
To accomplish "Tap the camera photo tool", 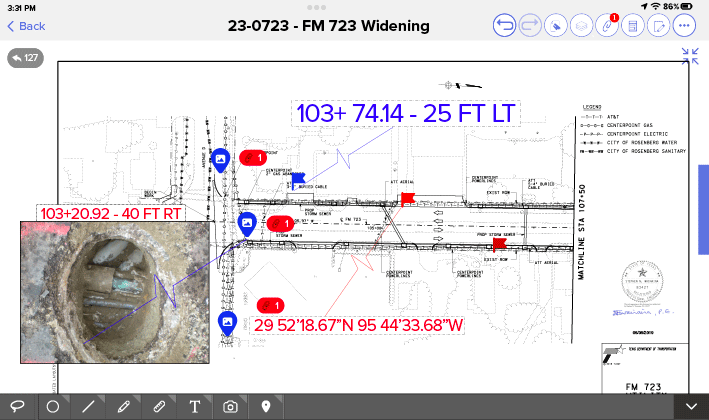I will click(x=230, y=406).
